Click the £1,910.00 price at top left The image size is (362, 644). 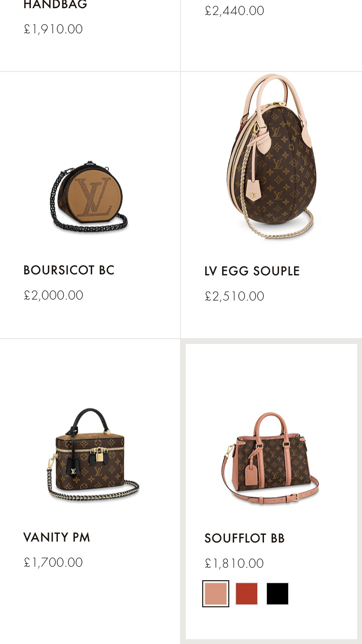coord(54,29)
